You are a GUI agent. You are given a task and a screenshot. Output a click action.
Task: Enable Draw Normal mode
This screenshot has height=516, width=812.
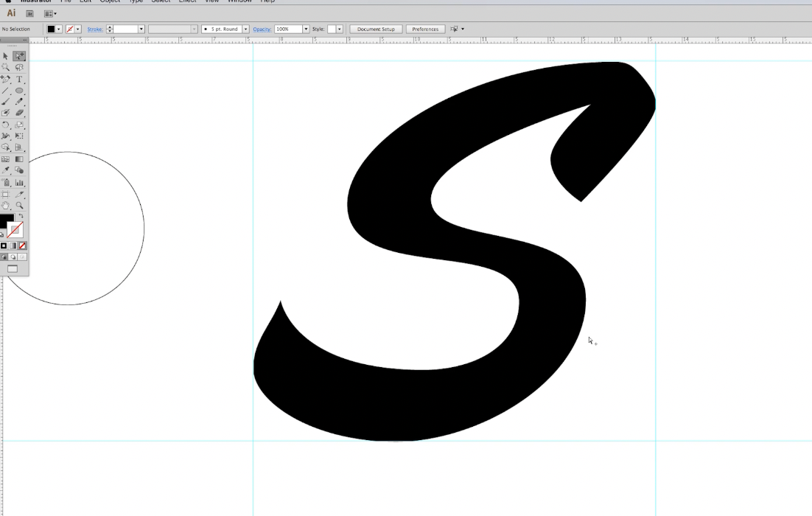click(x=4, y=257)
